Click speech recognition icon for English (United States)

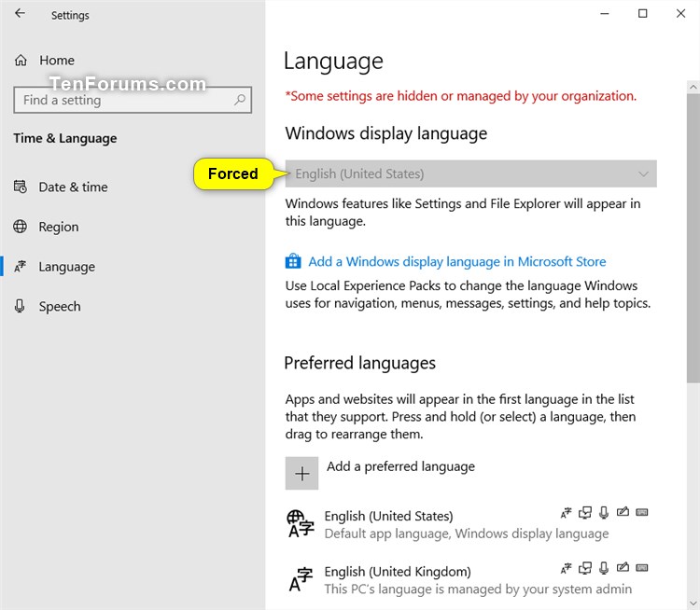tap(604, 513)
